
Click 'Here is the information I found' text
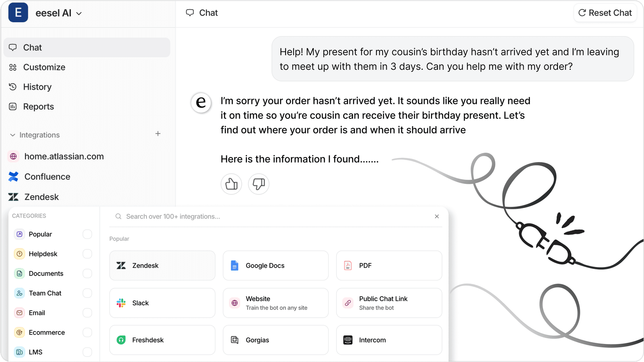(x=299, y=159)
